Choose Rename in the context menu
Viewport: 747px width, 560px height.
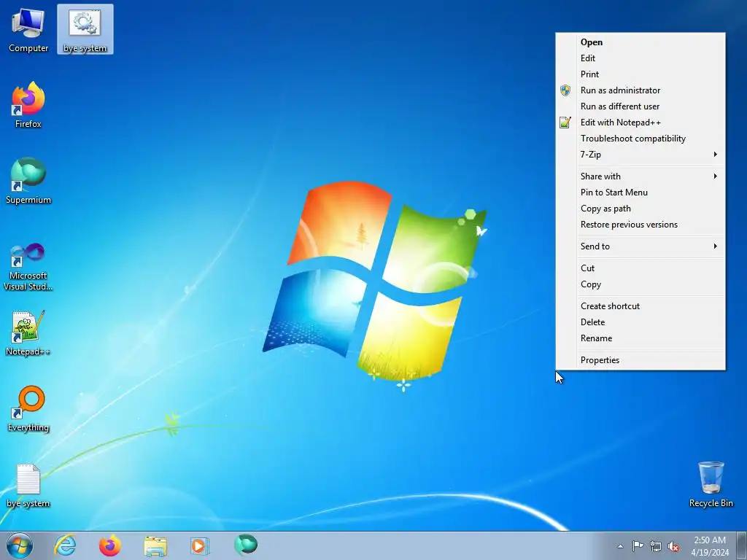click(640, 338)
